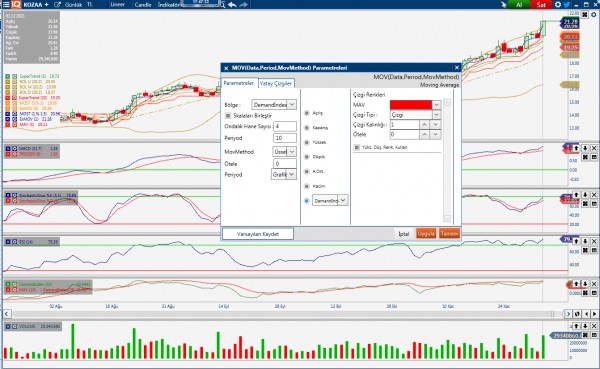600x369 pixels.
Task: Open the Indikatör menu in toolbar
Action: tap(168, 5)
